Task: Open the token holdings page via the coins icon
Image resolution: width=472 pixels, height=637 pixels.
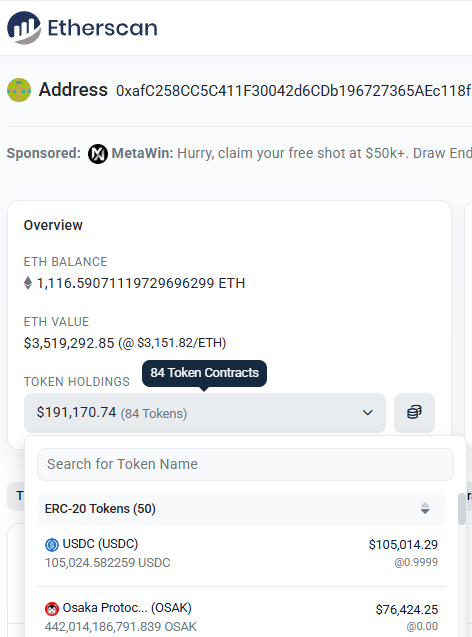Action: point(414,412)
